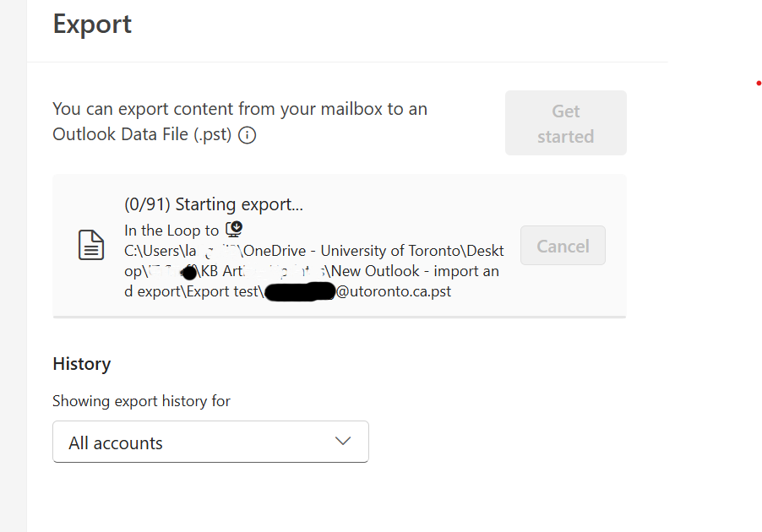Click the info icon beside Outlook Data File (.pst)
This screenshot has height=532, width=762.
(x=247, y=135)
